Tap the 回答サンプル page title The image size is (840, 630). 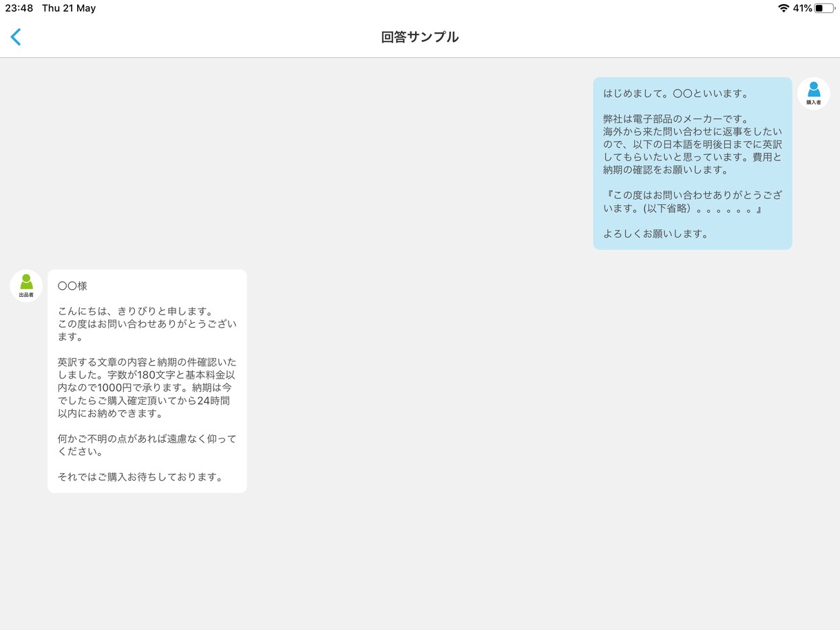(x=420, y=37)
